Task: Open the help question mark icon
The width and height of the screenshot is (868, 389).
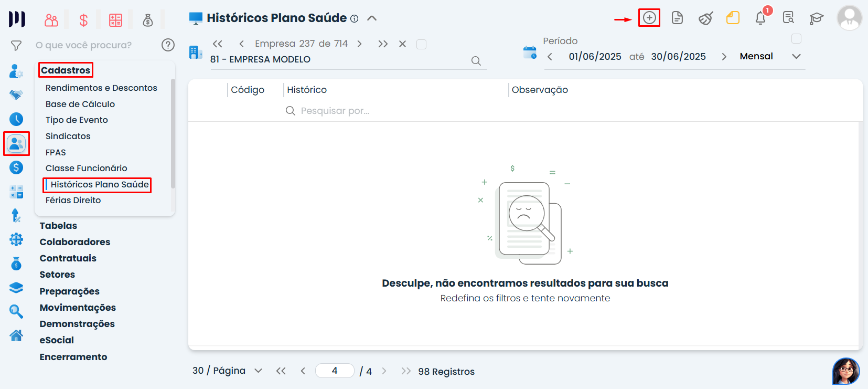Action: (168, 45)
